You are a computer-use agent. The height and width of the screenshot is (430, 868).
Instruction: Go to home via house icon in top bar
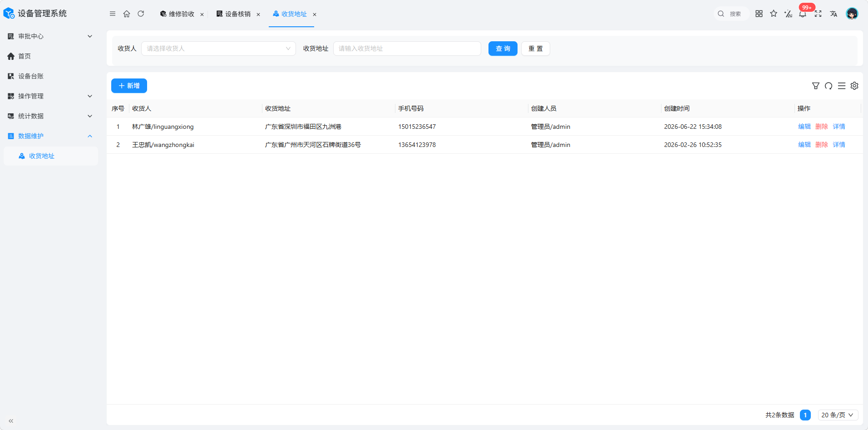pos(127,14)
